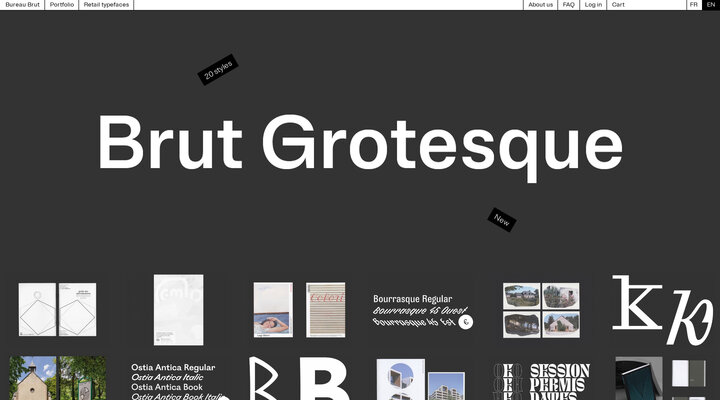Click Ostia Antica Italic text
Viewport: 720px width, 400px height.
pyautogui.click(x=167, y=377)
